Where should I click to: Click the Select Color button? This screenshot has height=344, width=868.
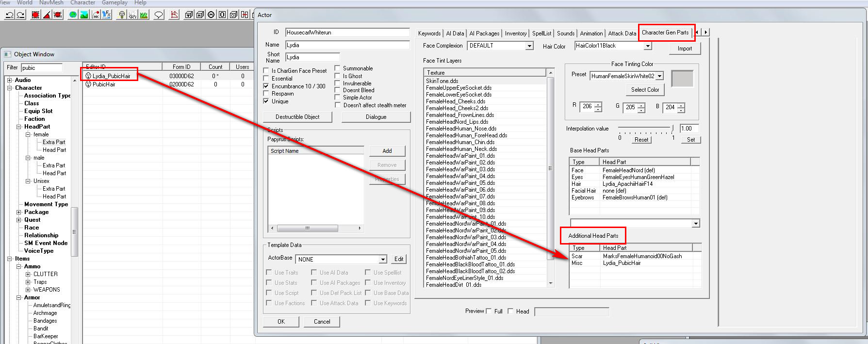645,90
